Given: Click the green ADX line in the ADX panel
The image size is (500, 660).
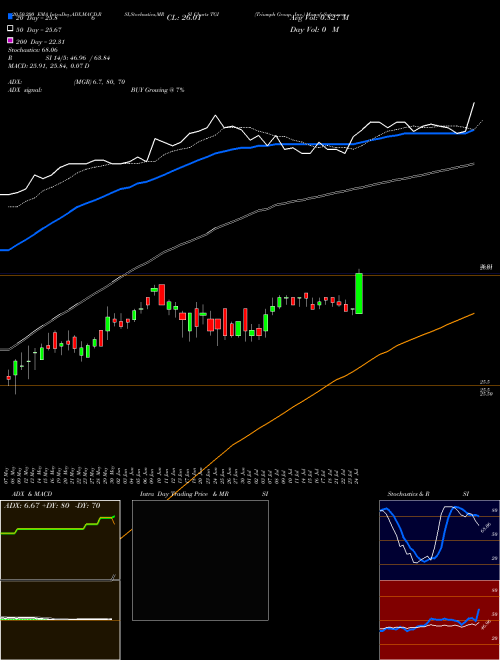Looking at the screenshot, I should (51, 529).
